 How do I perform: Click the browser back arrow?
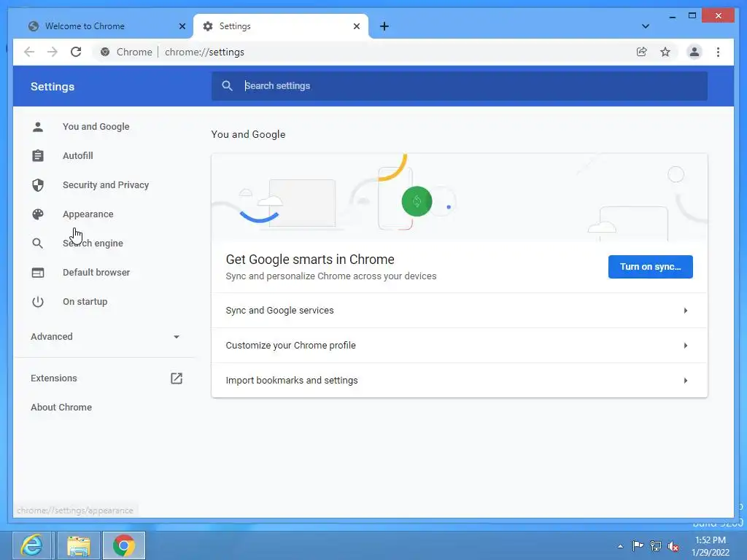29,52
